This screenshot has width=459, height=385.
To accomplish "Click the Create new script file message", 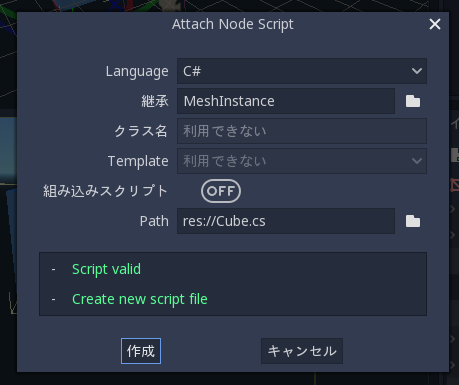I will (x=140, y=299).
